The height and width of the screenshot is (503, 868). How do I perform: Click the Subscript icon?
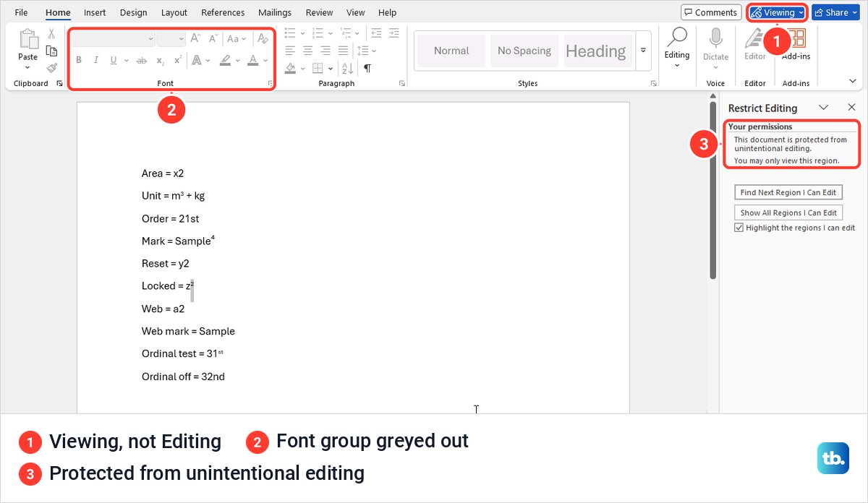pyautogui.click(x=161, y=61)
